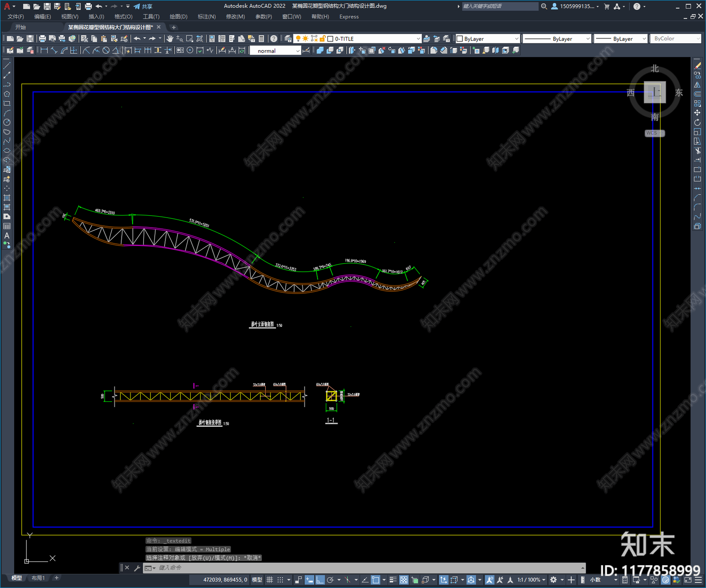Click the keyword search box in title bar
The height and width of the screenshot is (588, 706).
click(499, 6)
